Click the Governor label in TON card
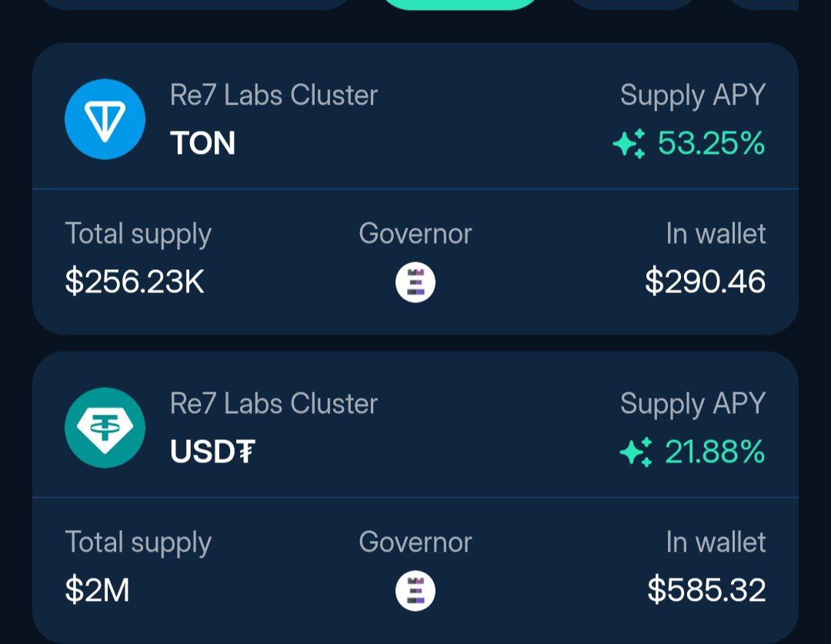Viewport: 831px width, 644px height. click(415, 234)
